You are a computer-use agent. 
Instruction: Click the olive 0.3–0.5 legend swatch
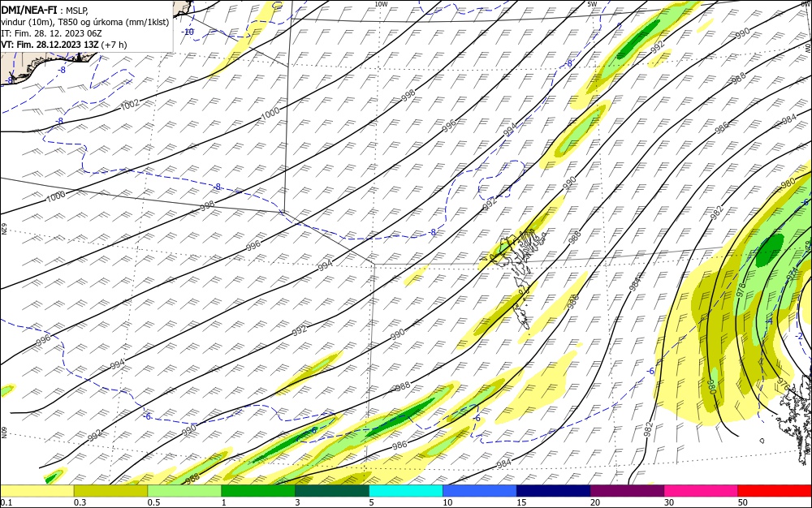(x=110, y=491)
